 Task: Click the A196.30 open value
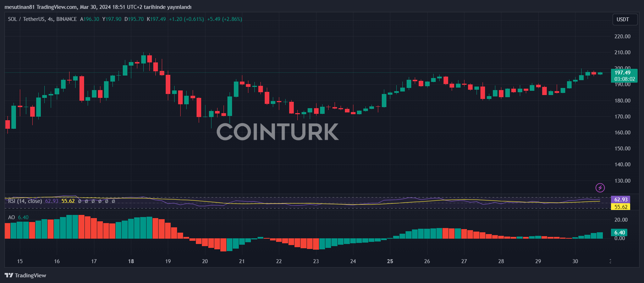pos(89,19)
